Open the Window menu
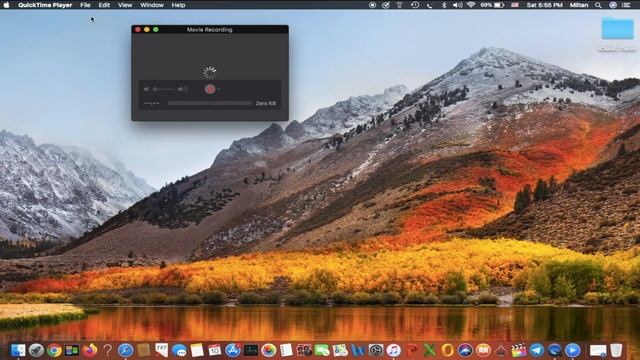Screen dimensions: 640x360 [x=152, y=5]
